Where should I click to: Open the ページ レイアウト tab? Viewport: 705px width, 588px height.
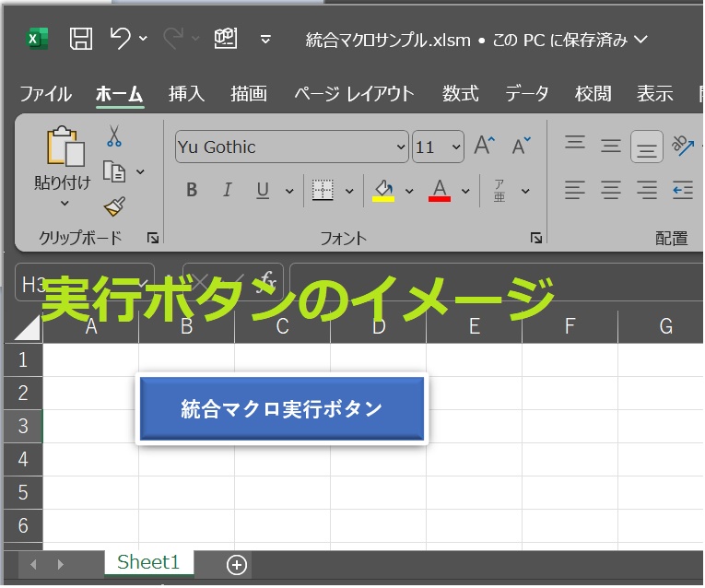[354, 94]
